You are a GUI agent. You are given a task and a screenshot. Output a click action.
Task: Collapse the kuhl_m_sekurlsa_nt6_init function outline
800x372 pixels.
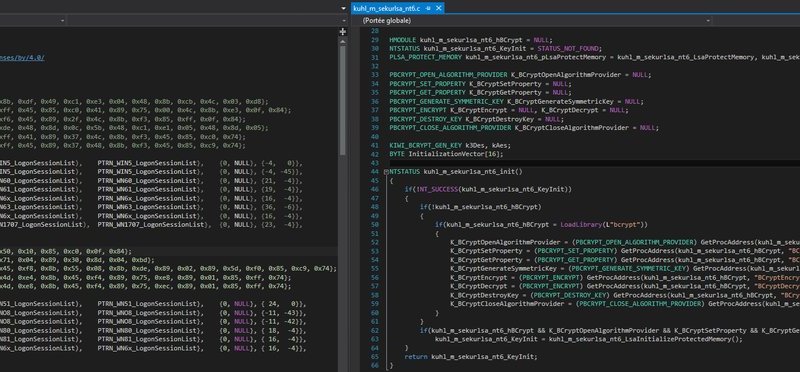pyautogui.click(x=386, y=172)
